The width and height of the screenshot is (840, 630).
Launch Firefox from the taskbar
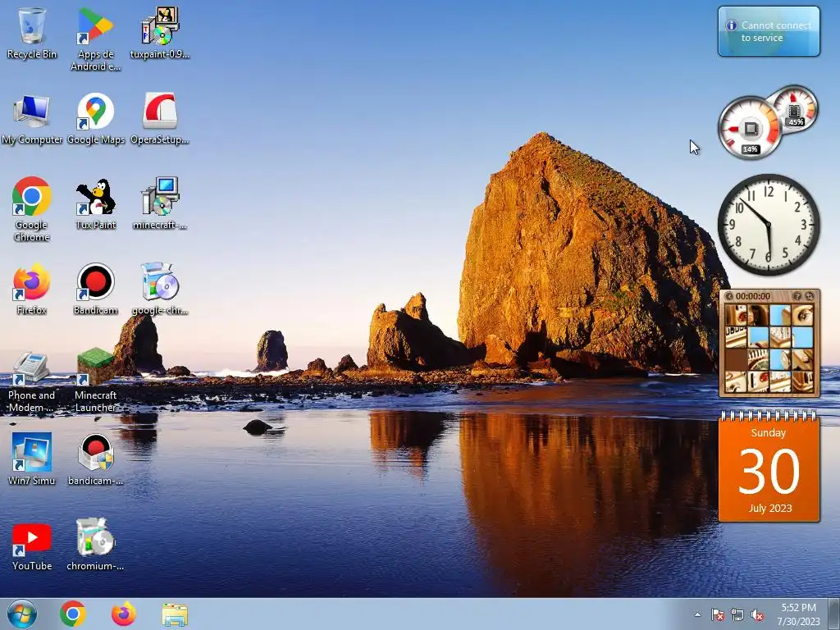(x=124, y=614)
